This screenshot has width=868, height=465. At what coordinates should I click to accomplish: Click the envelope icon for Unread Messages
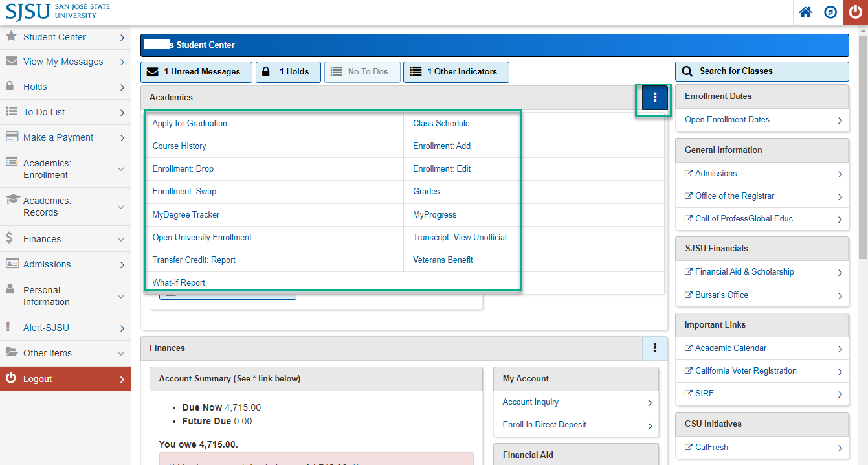click(153, 72)
